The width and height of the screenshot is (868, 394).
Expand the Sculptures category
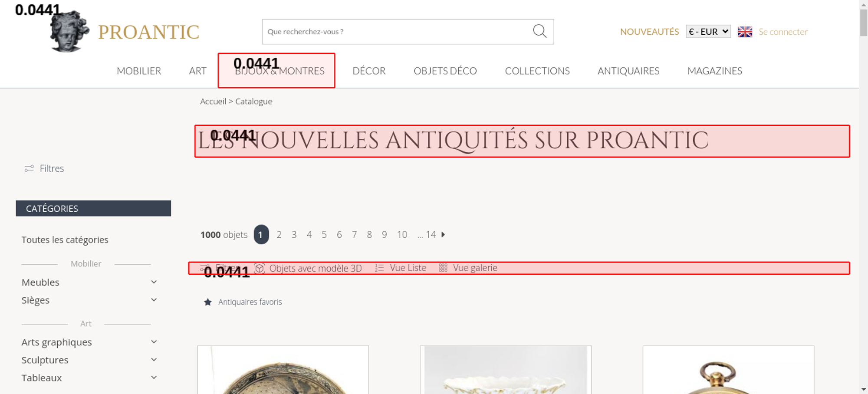coord(154,360)
